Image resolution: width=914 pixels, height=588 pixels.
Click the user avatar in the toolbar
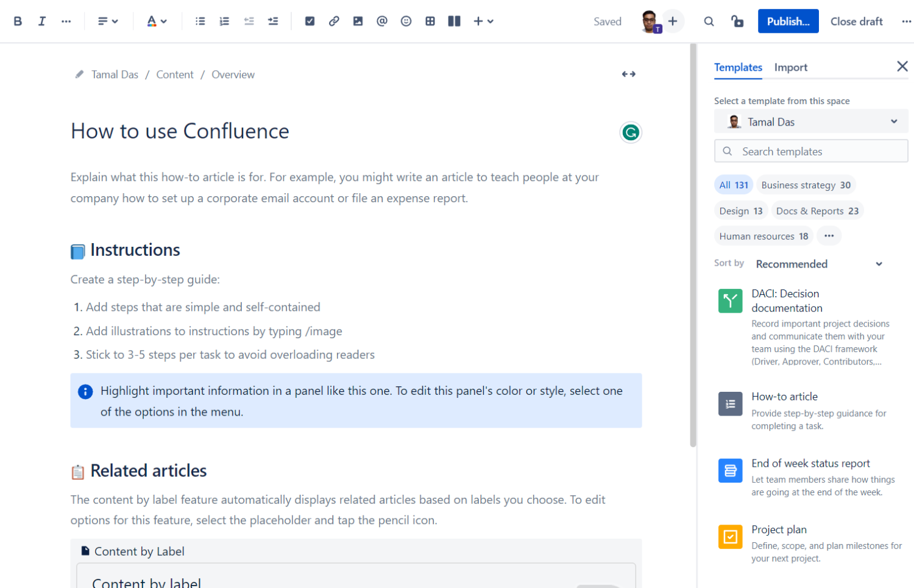[650, 21]
